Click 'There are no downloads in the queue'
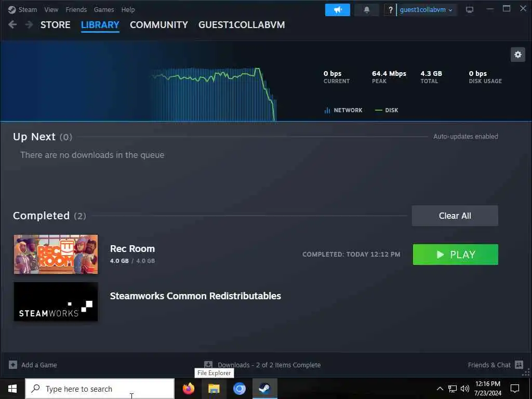The height and width of the screenshot is (399, 532). (92, 155)
